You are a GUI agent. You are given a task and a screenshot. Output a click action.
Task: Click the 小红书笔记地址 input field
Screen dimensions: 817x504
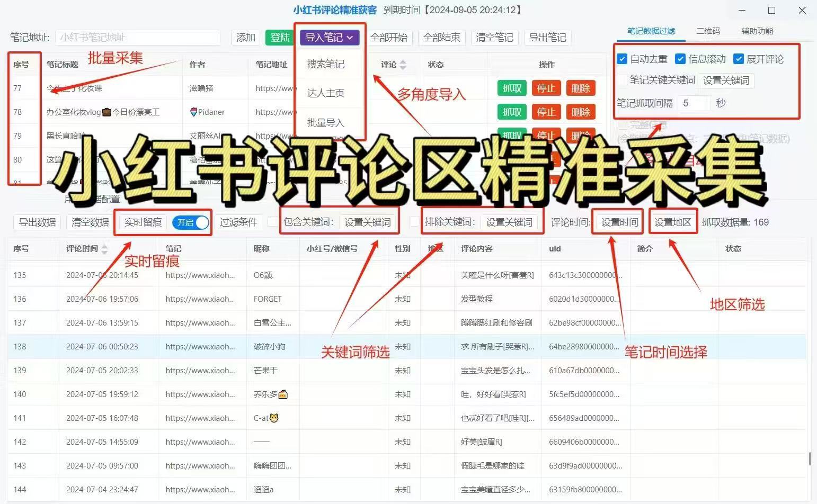click(138, 38)
